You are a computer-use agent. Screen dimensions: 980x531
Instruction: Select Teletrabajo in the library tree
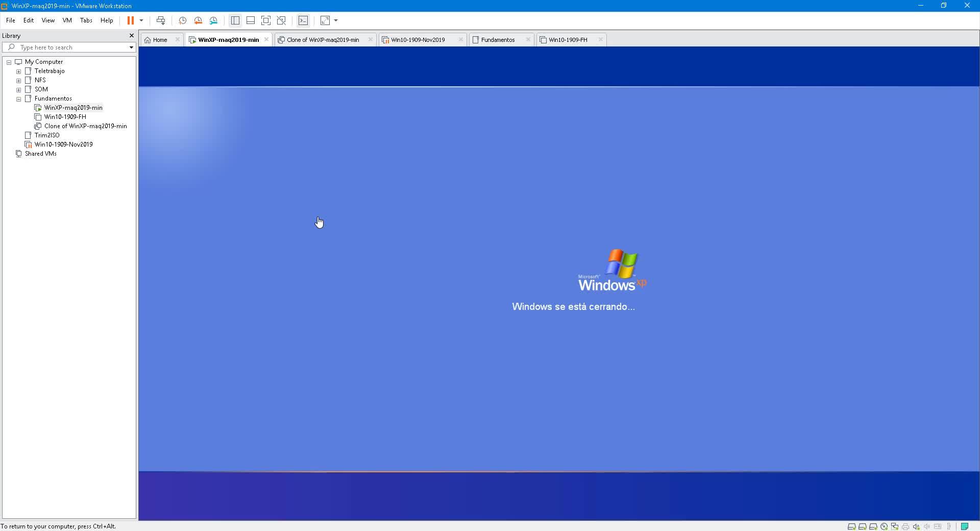pos(50,71)
